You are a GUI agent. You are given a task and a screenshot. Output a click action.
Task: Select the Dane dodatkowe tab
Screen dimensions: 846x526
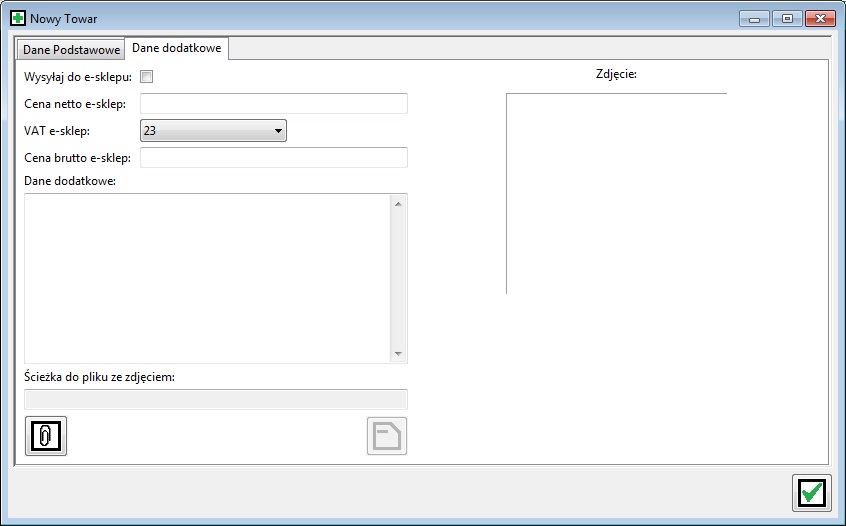pyautogui.click(x=176, y=48)
